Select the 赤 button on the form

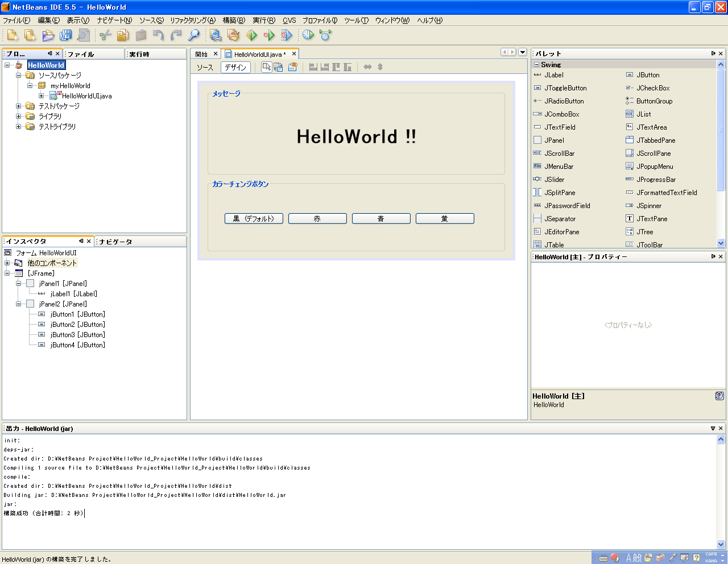pyautogui.click(x=317, y=219)
